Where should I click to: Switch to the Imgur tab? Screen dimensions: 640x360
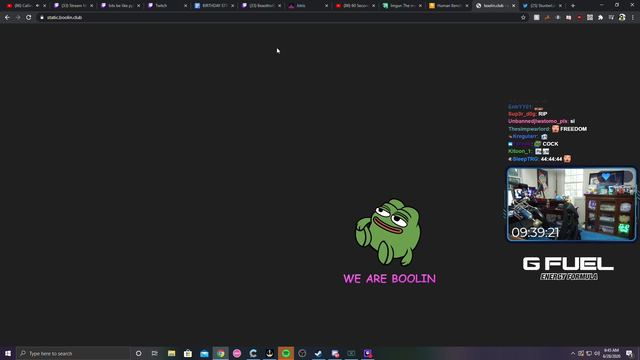[402, 6]
